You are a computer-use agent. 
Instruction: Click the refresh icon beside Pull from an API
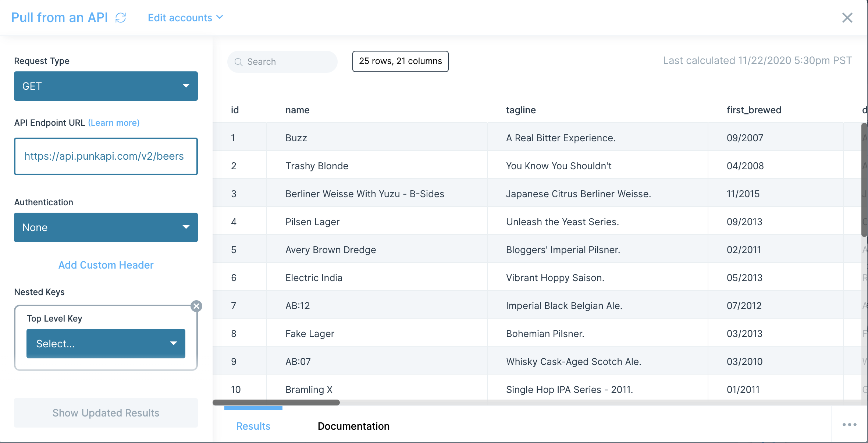tap(121, 18)
